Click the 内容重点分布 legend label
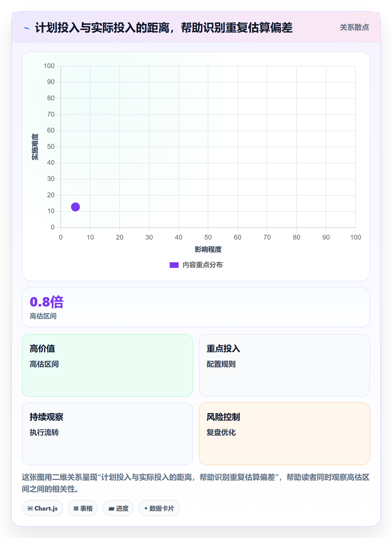392x538 pixels. click(202, 265)
